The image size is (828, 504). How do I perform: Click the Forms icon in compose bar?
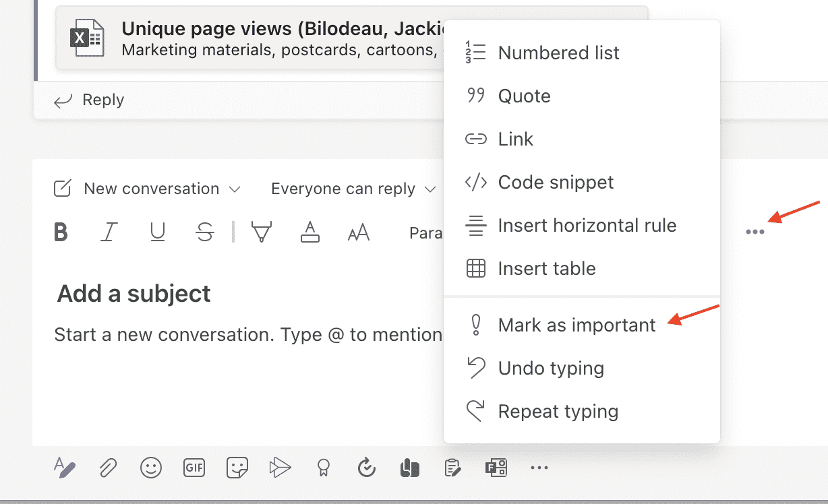point(495,468)
